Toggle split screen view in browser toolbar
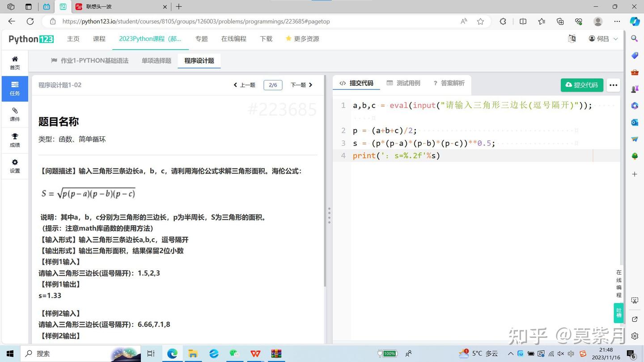 tap(523, 21)
